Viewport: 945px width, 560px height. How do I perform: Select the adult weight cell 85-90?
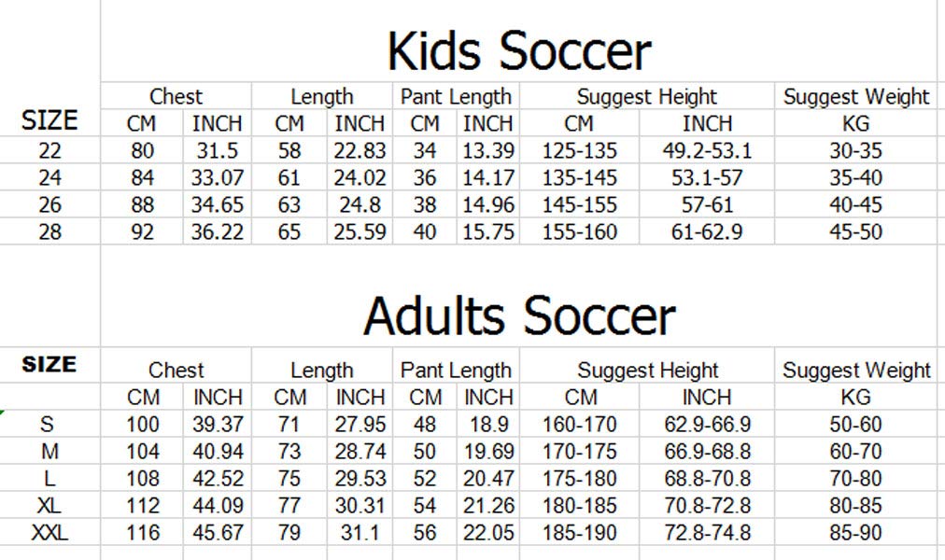click(855, 534)
